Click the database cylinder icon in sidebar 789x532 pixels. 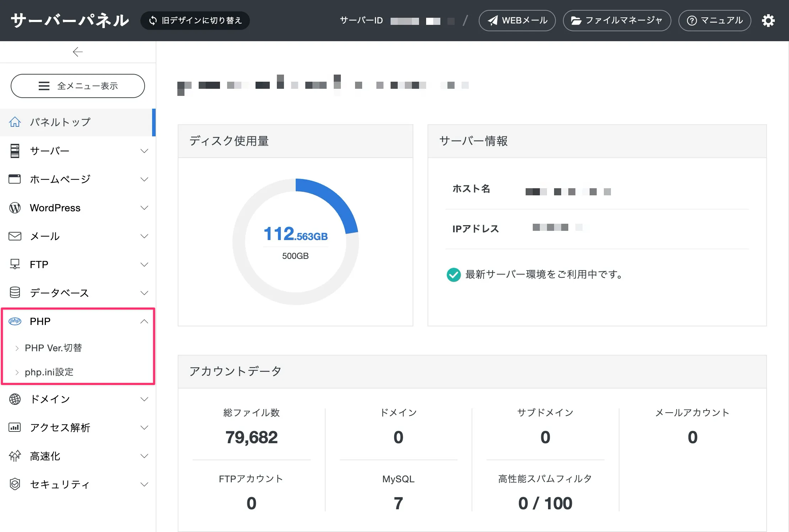[x=15, y=293]
